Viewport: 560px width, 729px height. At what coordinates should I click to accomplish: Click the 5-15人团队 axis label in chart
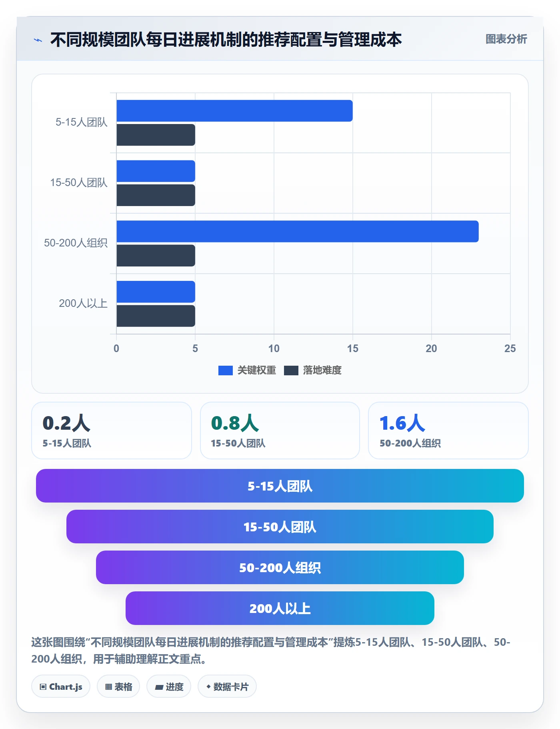pyautogui.click(x=82, y=122)
